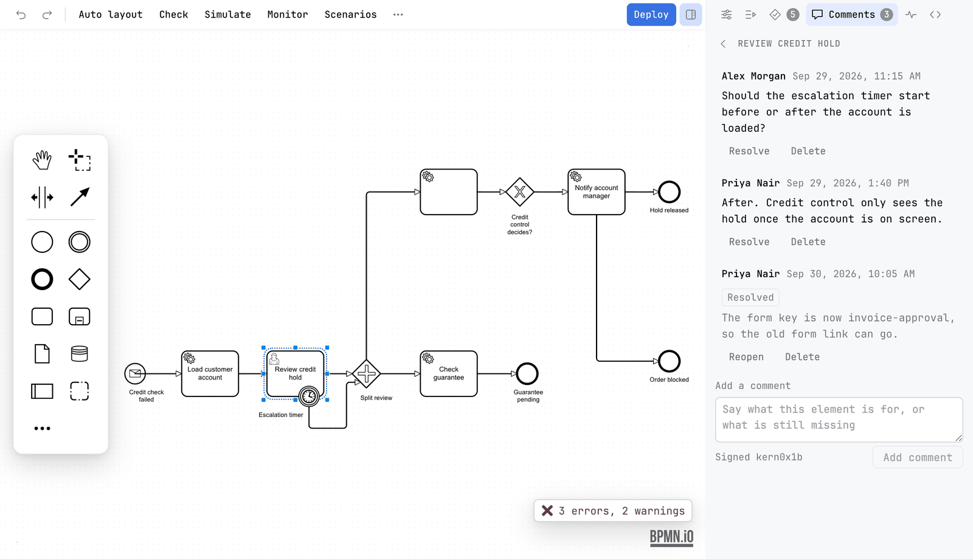Image resolution: width=973 pixels, height=560 pixels.
Task: Create a collapsed subprocess from palette
Action: [x=80, y=317]
